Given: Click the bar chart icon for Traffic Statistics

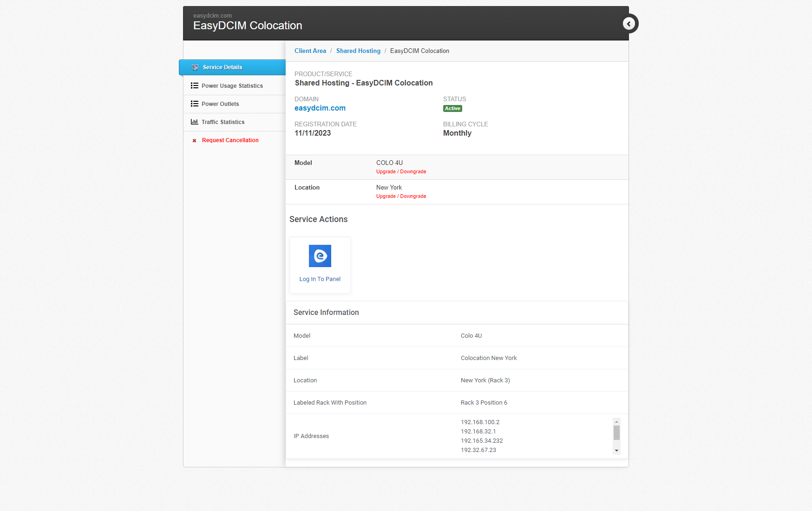Looking at the screenshot, I should click(194, 122).
